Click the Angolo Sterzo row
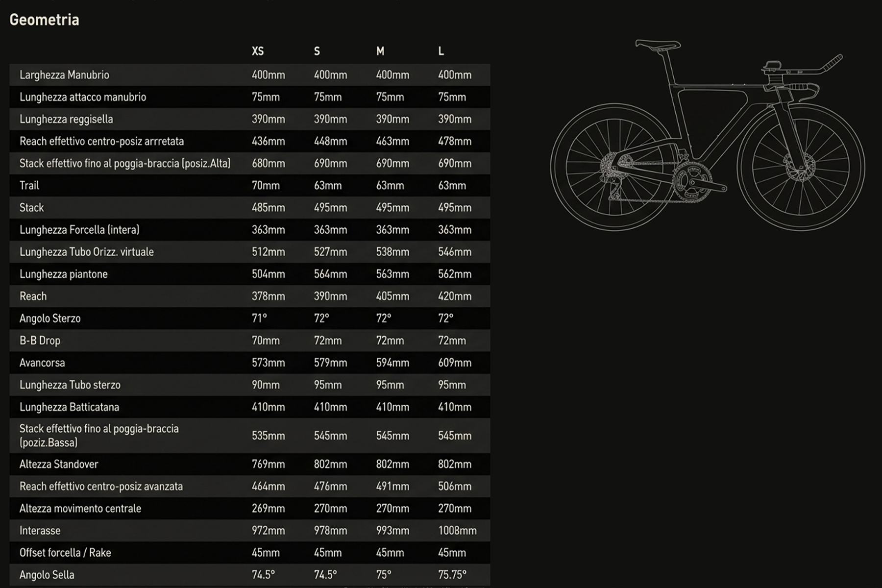The image size is (882, 588). [50, 318]
